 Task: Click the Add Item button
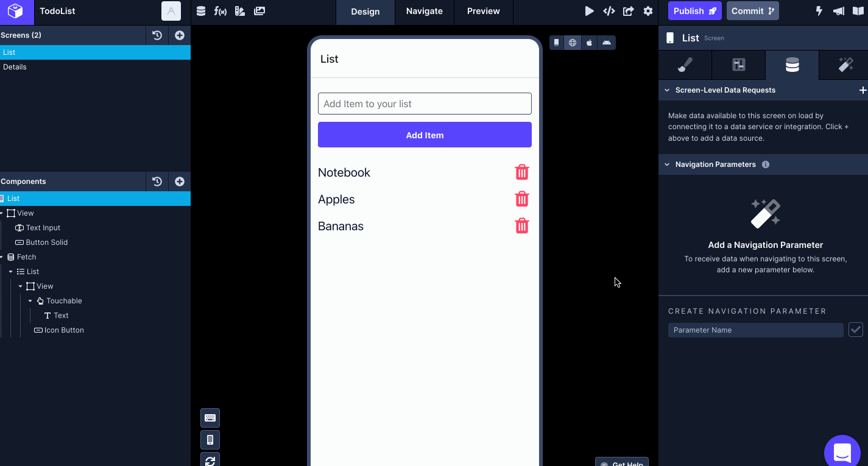[x=425, y=135]
